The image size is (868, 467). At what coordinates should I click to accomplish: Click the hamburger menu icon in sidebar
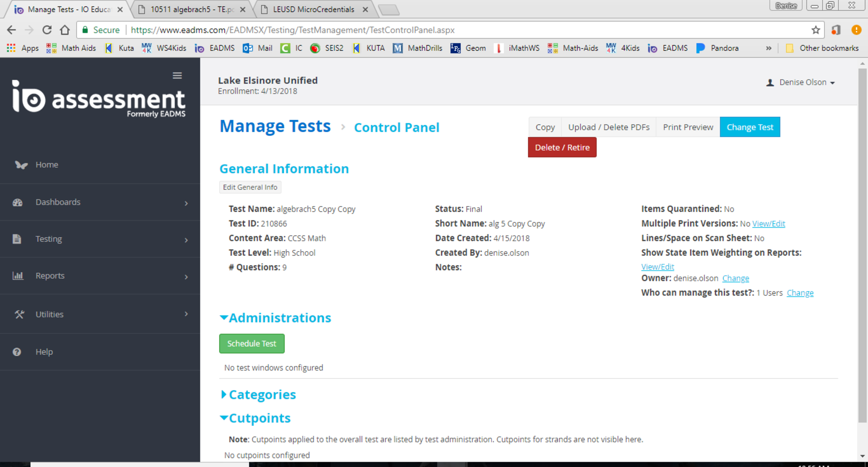click(177, 75)
